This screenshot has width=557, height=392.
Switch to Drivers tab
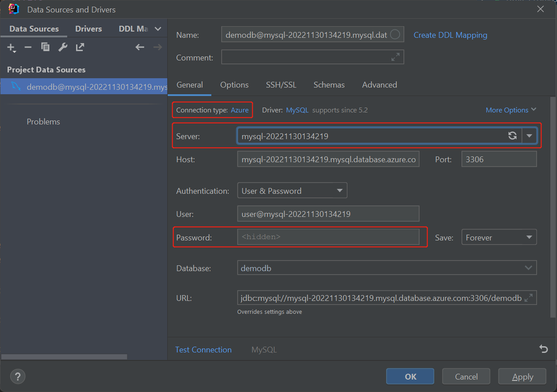[89, 29]
